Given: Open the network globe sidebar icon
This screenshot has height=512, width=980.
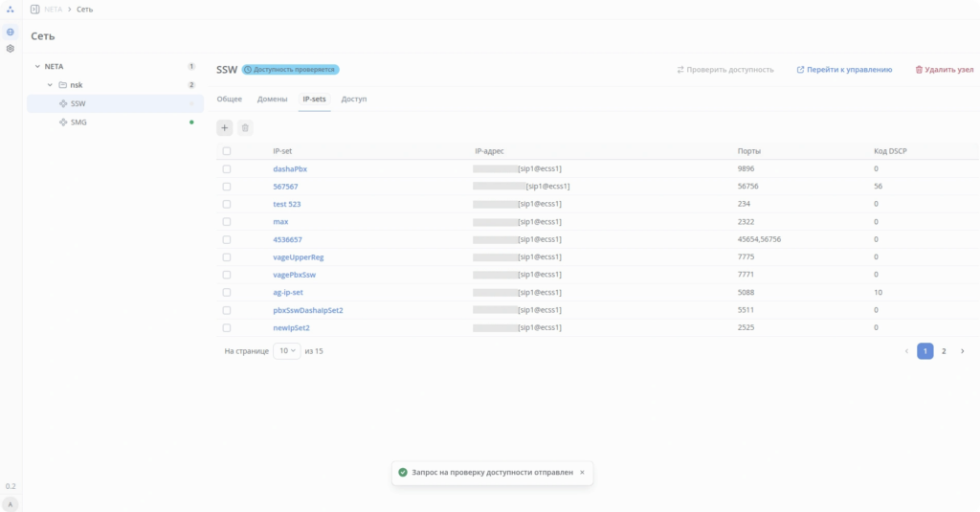Looking at the screenshot, I should (10, 32).
